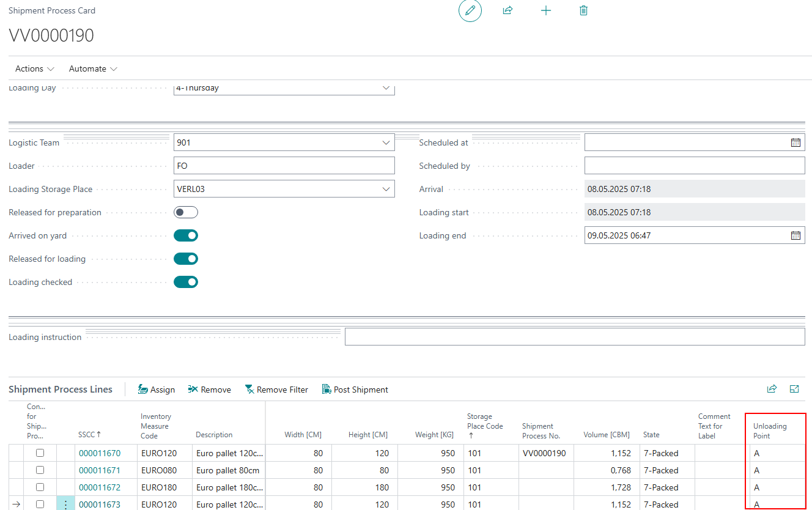Tick checkbox for row 000011670

40,453
